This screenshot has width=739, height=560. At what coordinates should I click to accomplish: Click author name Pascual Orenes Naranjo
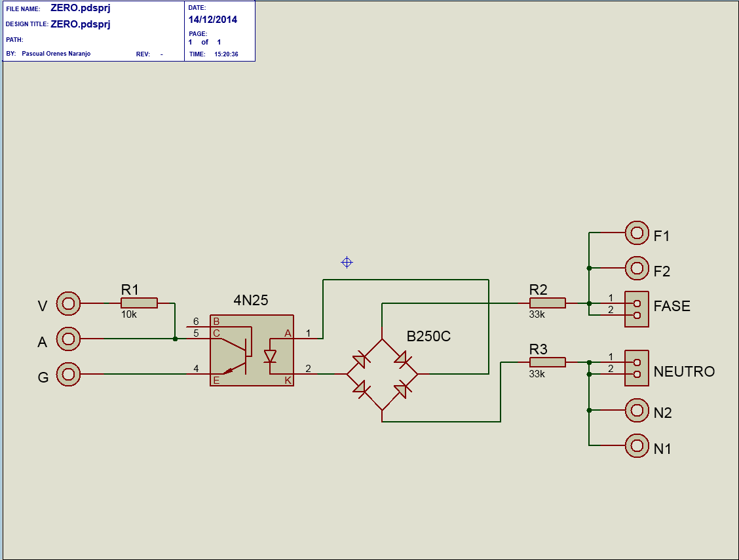pos(56,54)
